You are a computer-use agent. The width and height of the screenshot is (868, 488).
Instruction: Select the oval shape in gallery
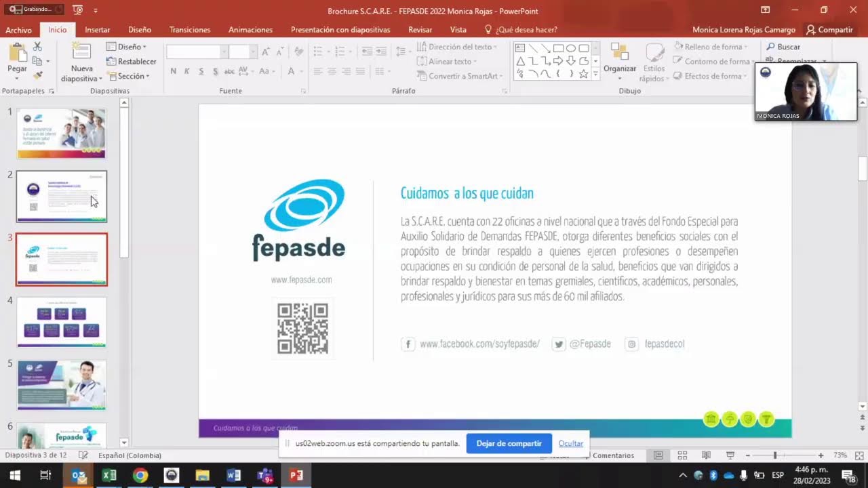tap(571, 48)
